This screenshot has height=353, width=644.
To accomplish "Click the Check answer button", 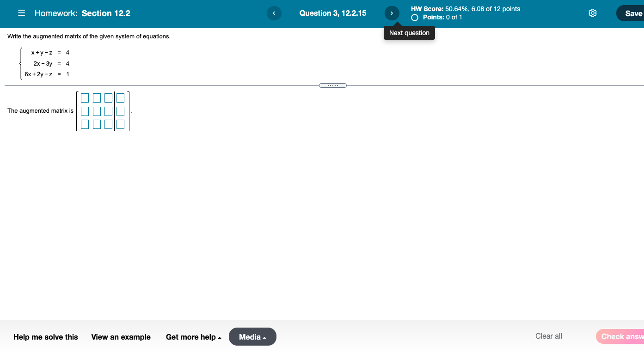I will pyautogui.click(x=620, y=336).
